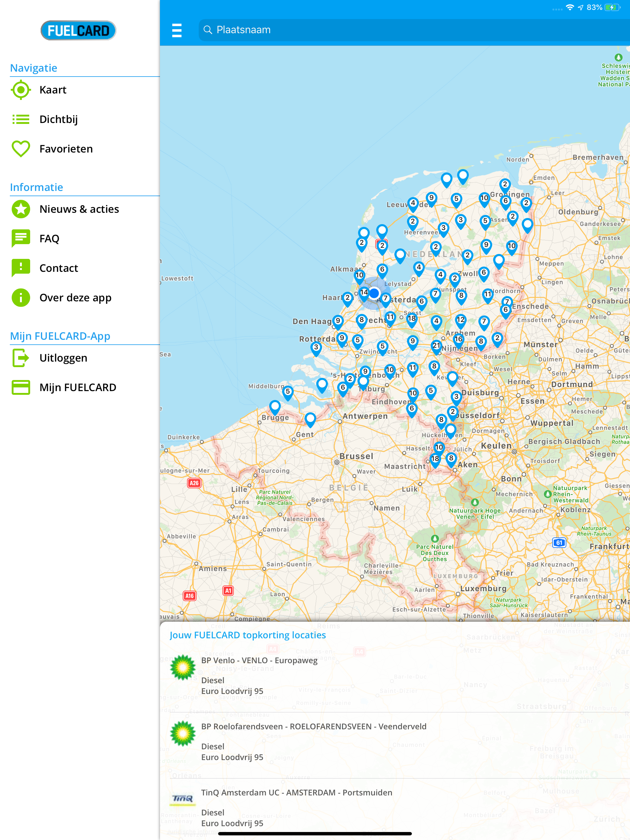
Task: Tap the 3 pin below Rotterdam
Action: pyautogui.click(x=316, y=349)
